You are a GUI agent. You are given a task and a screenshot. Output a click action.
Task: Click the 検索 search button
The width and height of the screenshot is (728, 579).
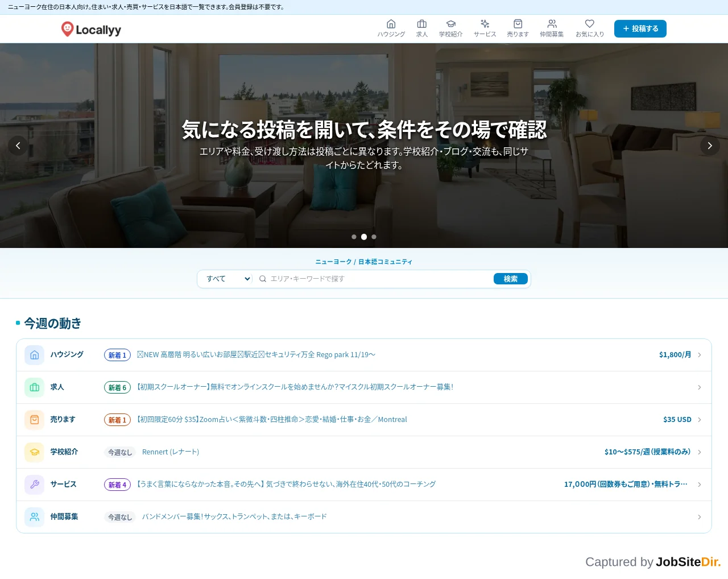[x=511, y=279]
